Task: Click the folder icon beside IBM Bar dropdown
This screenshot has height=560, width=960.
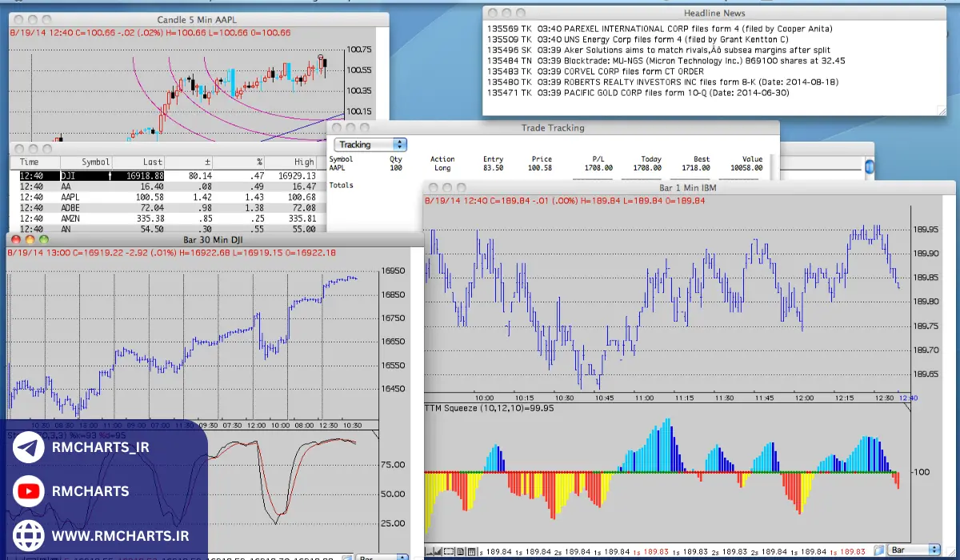Action: pos(878,550)
